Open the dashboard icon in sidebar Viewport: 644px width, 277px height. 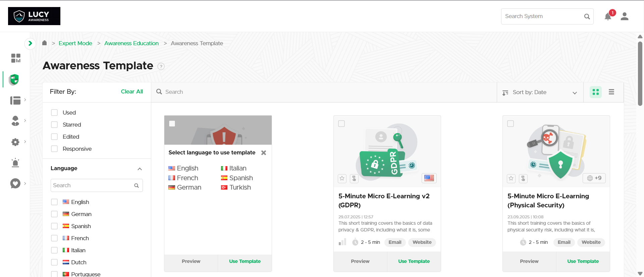pyautogui.click(x=15, y=58)
